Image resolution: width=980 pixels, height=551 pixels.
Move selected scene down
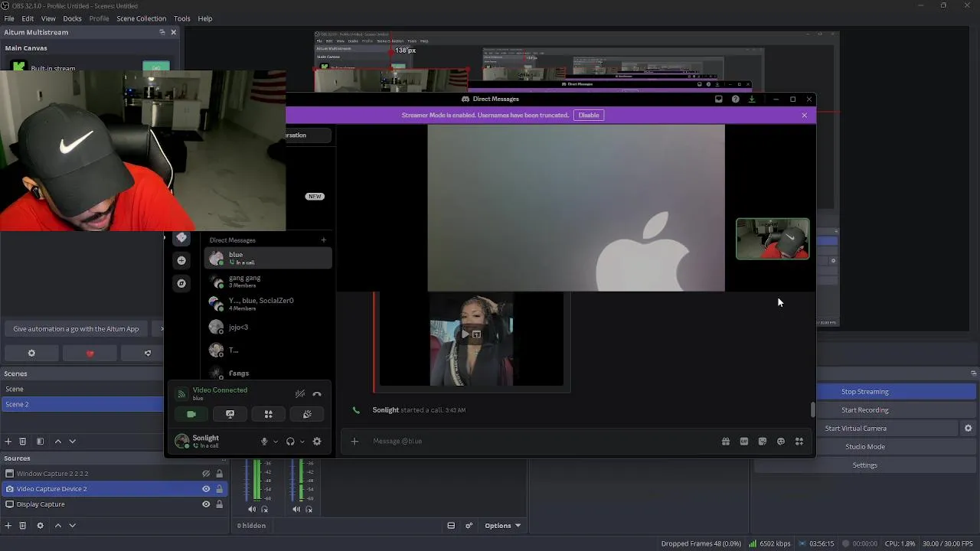(x=73, y=442)
